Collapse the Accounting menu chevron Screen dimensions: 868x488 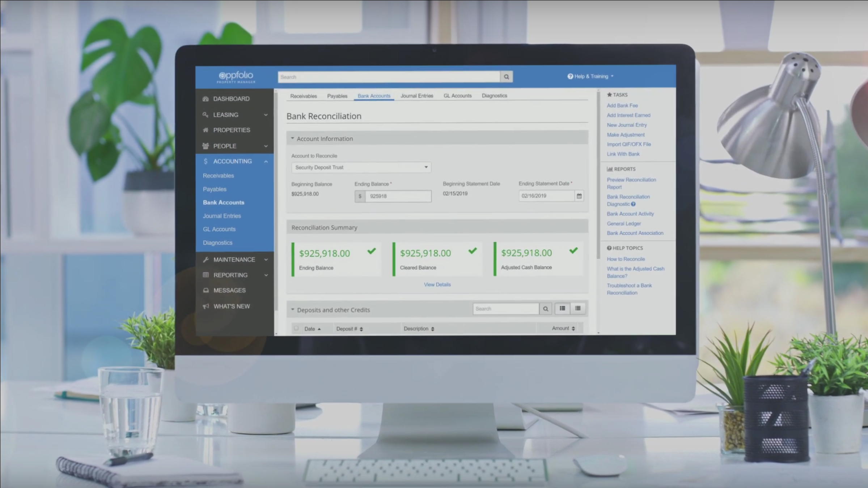[266, 162]
